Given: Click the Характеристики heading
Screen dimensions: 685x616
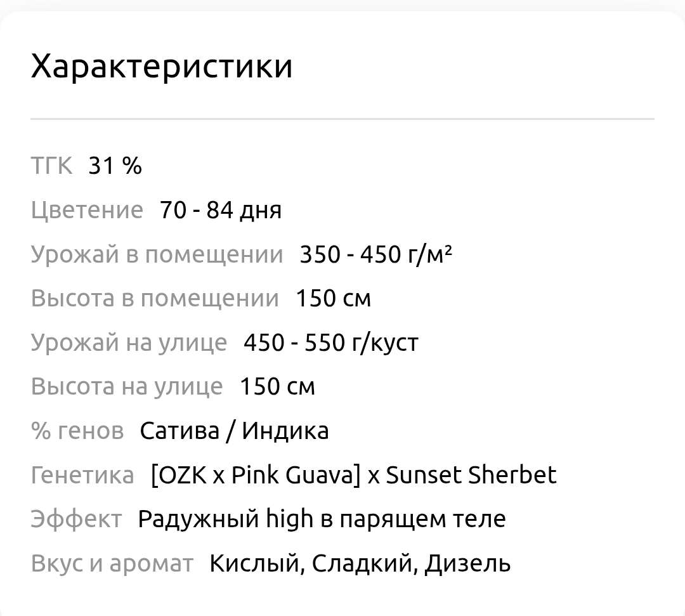Looking at the screenshot, I should coord(162,66).
